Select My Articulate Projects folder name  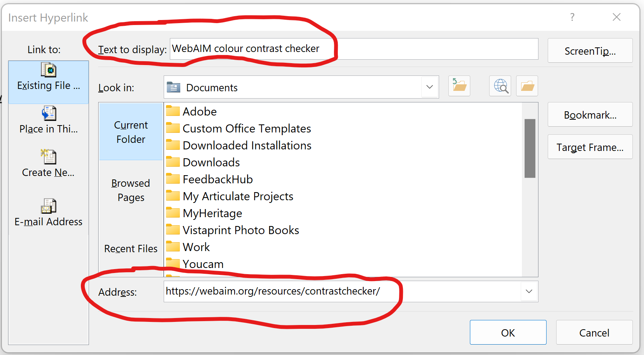[238, 196]
